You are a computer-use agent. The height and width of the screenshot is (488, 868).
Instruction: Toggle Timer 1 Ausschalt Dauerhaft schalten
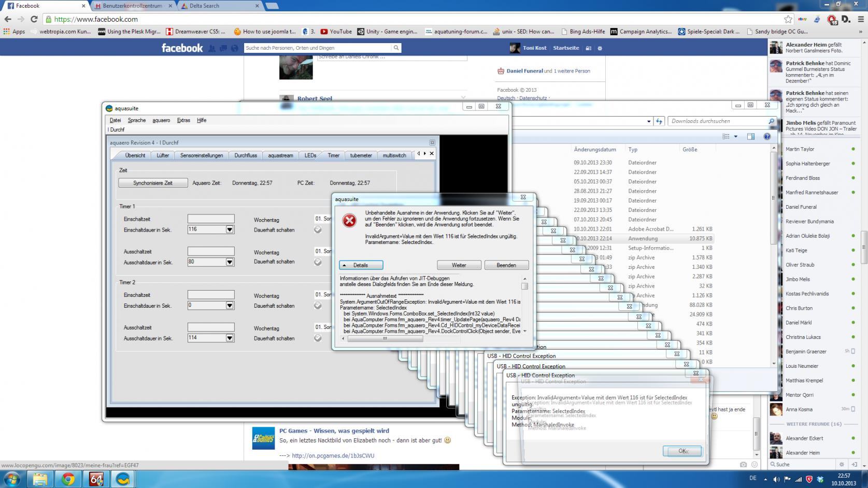(x=318, y=262)
